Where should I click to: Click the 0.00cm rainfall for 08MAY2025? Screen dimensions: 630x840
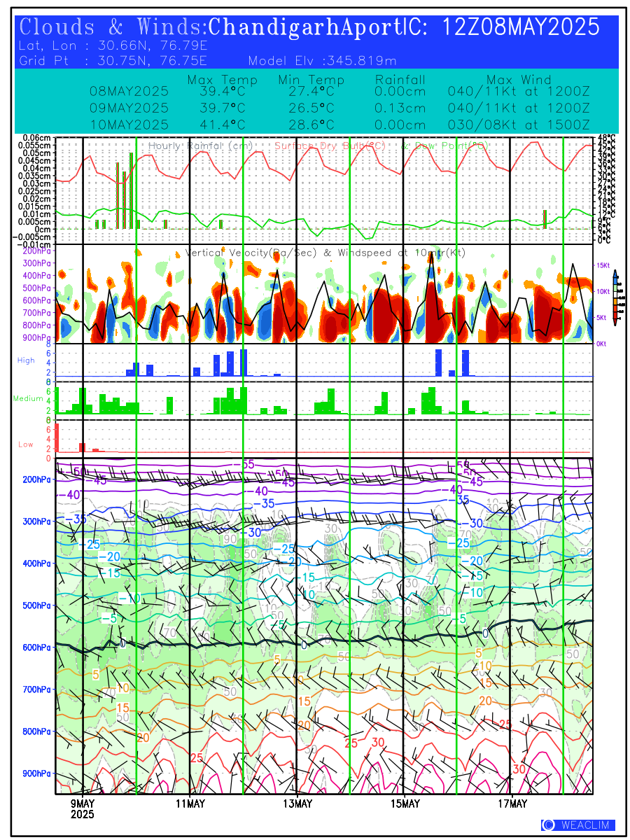coord(400,92)
